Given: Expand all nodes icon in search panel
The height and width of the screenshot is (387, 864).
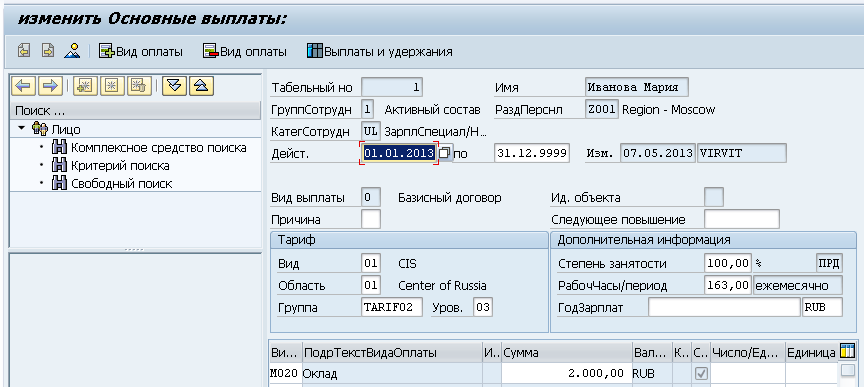Looking at the screenshot, I should tap(174, 85).
